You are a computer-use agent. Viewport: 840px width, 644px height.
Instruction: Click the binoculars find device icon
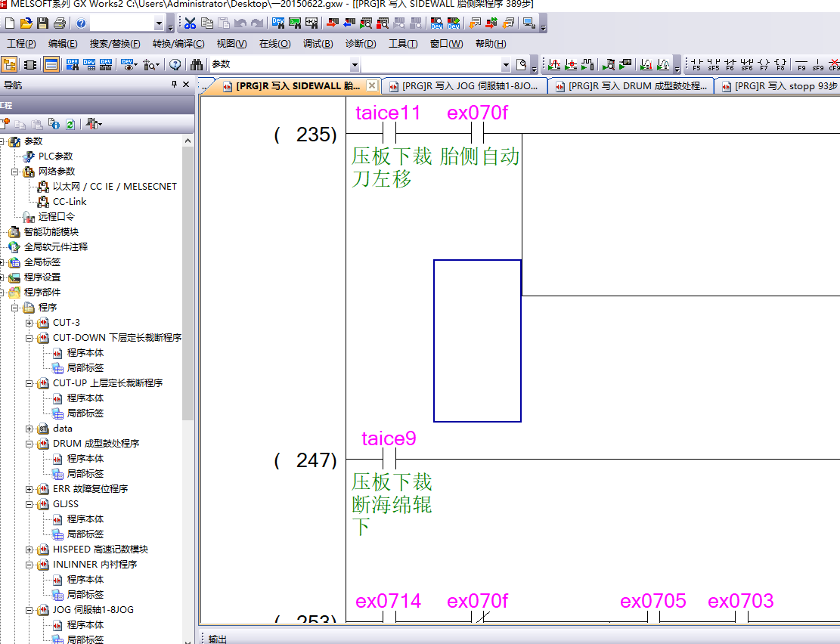pyautogui.click(x=197, y=64)
